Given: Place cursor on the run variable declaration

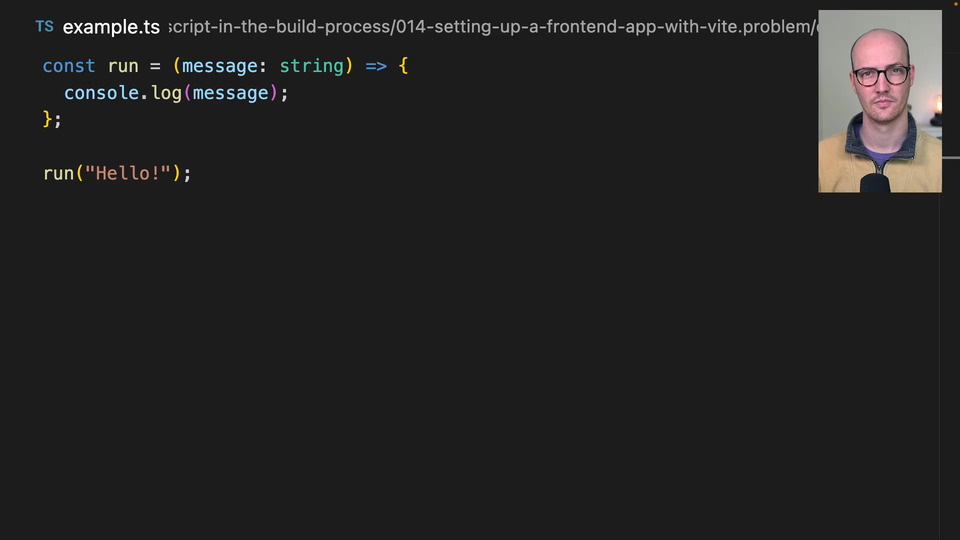Looking at the screenshot, I should point(123,66).
